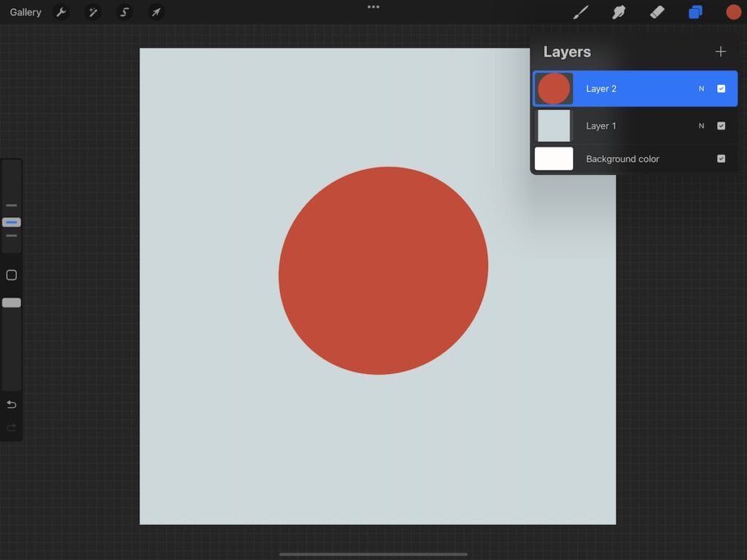The image size is (747, 560).
Task: Open the color picker swatch
Action: pos(733,12)
